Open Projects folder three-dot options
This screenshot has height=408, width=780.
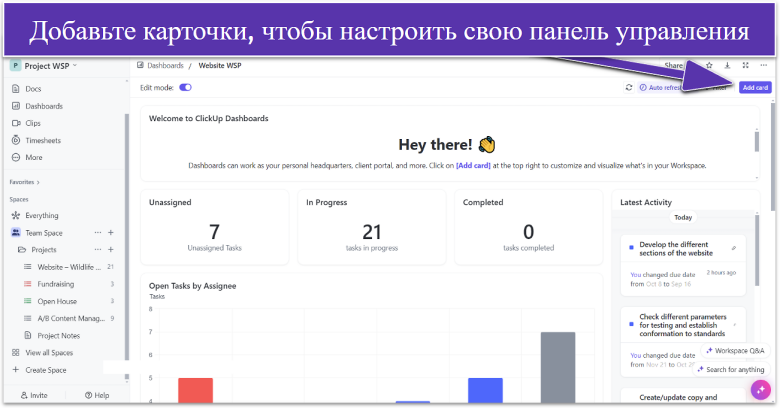click(x=98, y=249)
